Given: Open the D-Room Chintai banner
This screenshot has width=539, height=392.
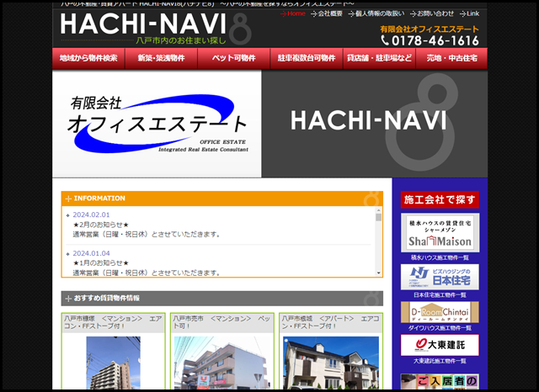Looking at the screenshot, I should pos(440,312).
